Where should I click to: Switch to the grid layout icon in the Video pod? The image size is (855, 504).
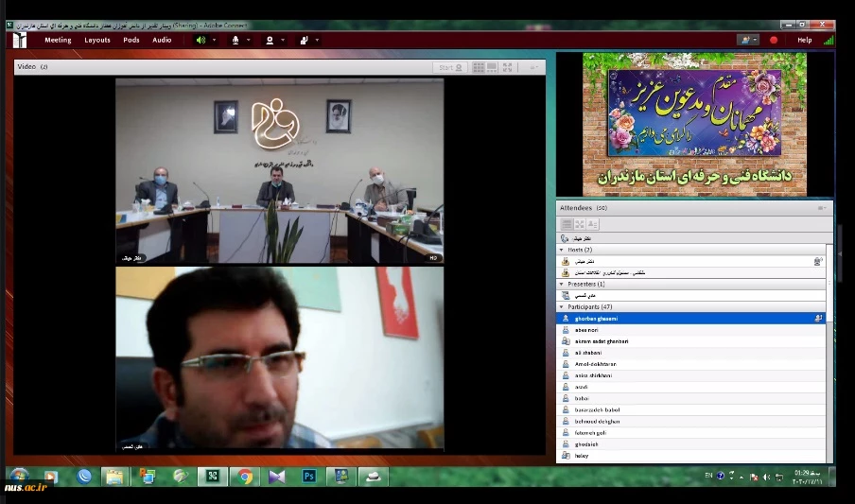pos(479,67)
